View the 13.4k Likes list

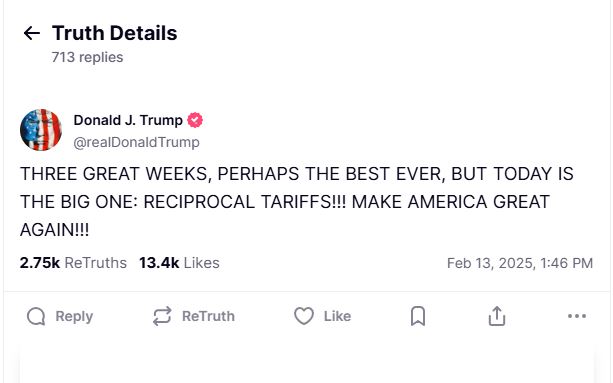point(179,263)
